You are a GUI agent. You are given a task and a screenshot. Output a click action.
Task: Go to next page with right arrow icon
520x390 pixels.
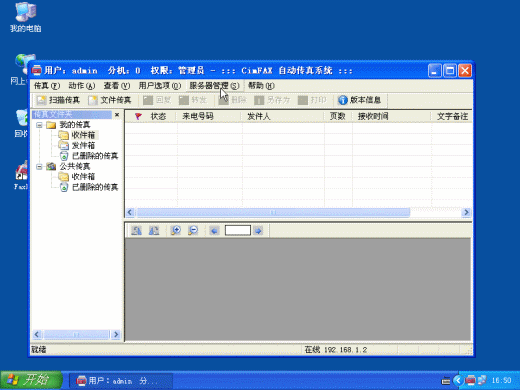tap(258, 230)
